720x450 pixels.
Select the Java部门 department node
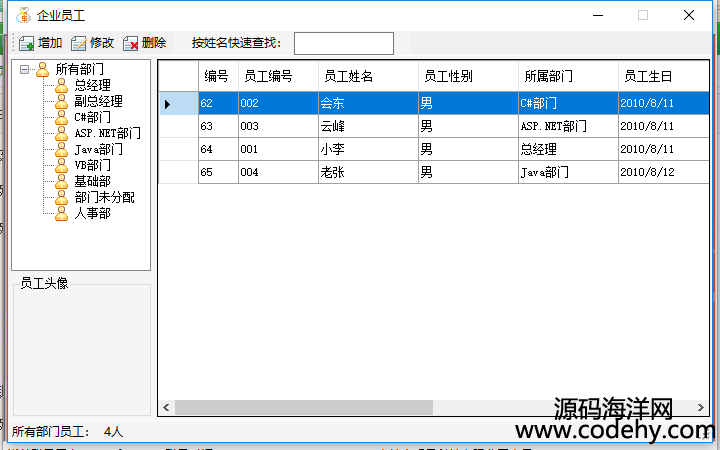[98, 149]
